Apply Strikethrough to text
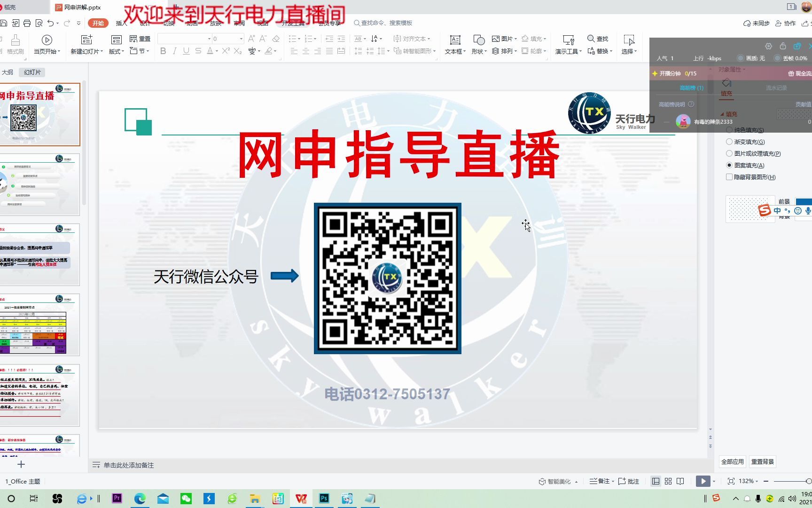The height and width of the screenshot is (508, 812). point(198,51)
